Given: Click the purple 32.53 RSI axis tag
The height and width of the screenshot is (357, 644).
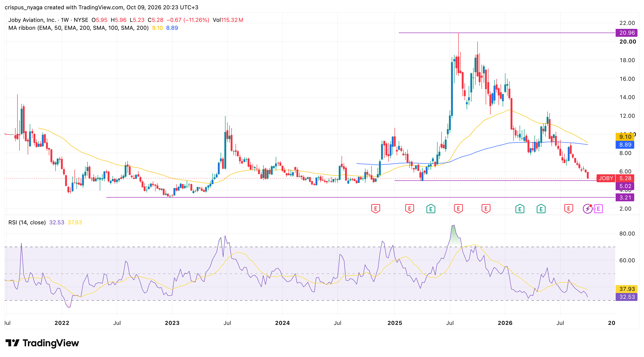Looking at the screenshot, I should click(x=627, y=297).
